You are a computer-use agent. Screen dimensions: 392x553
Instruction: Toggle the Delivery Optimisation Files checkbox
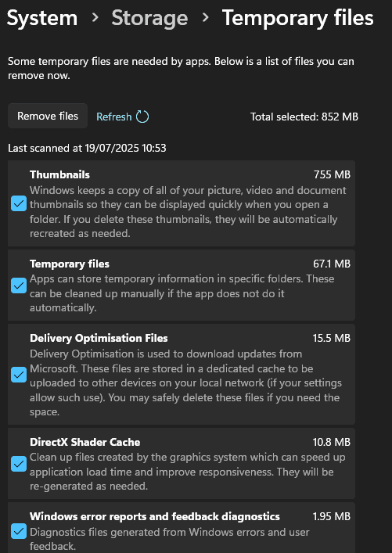coord(19,375)
